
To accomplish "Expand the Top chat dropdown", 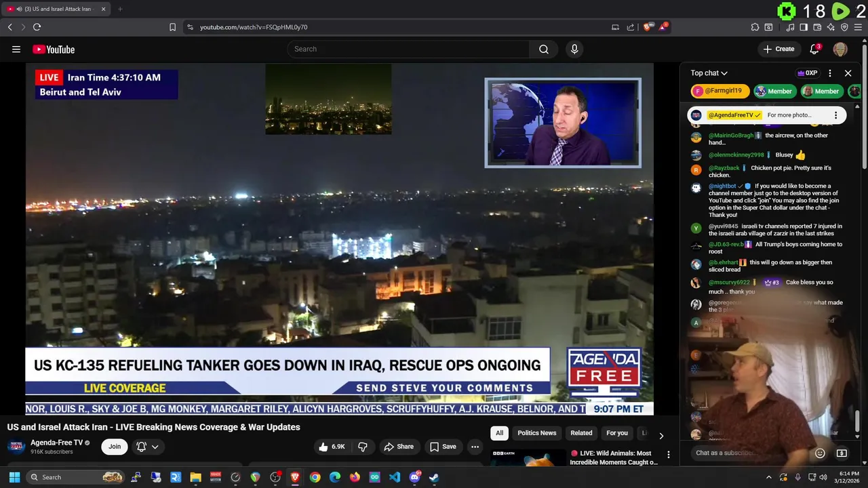I will click(x=709, y=73).
